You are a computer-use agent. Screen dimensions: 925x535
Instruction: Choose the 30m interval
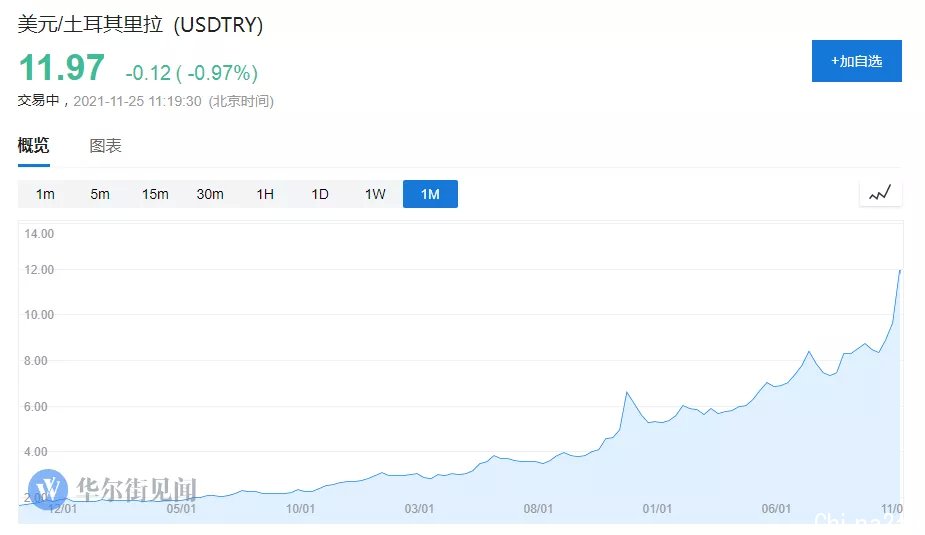[x=210, y=194]
